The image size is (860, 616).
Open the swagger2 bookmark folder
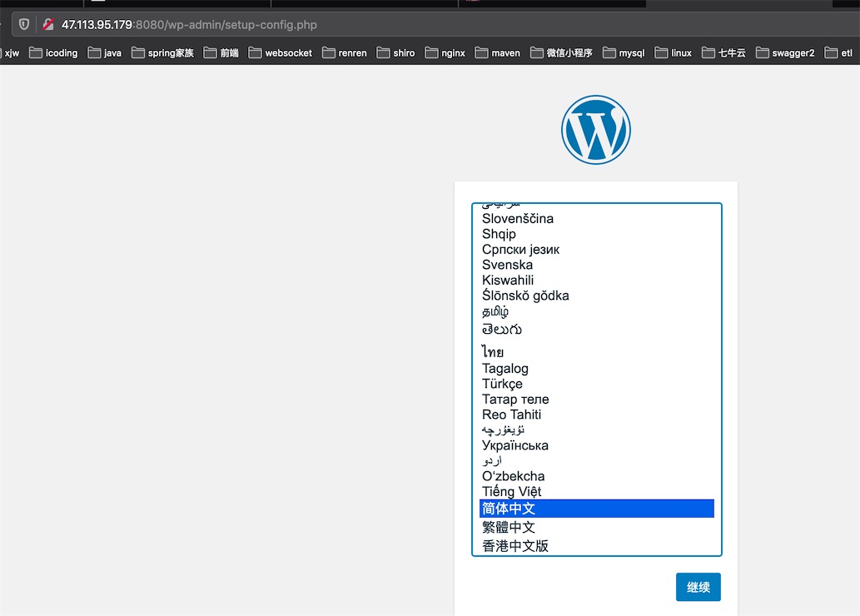click(785, 52)
